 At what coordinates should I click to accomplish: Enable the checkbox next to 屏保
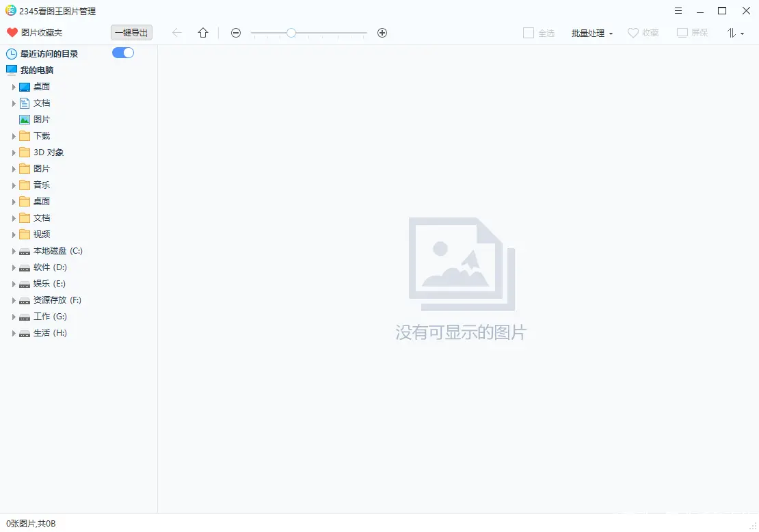(x=681, y=32)
